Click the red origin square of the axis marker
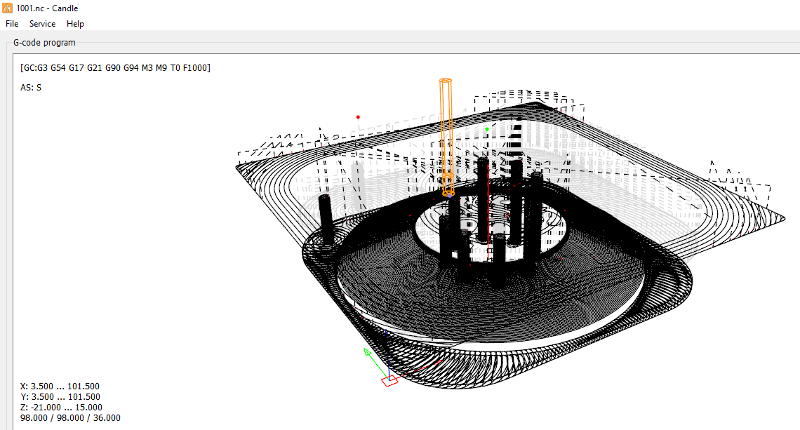 [x=390, y=381]
